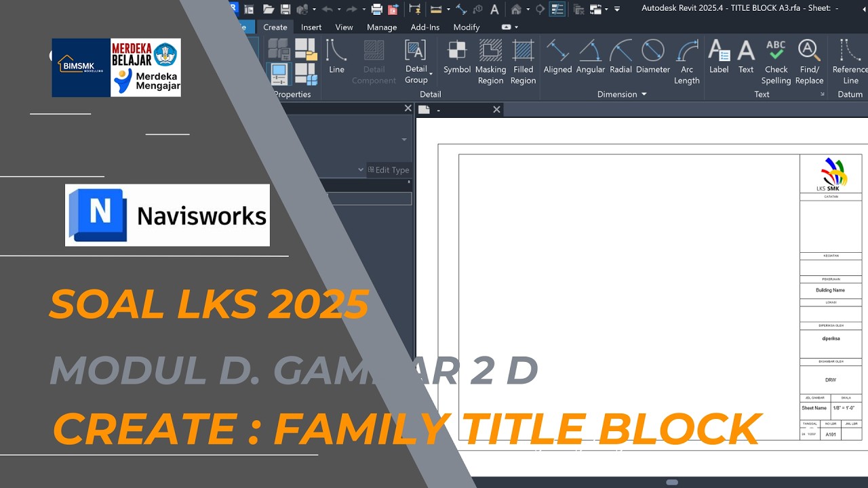Close the Properties palette with X

408,108
